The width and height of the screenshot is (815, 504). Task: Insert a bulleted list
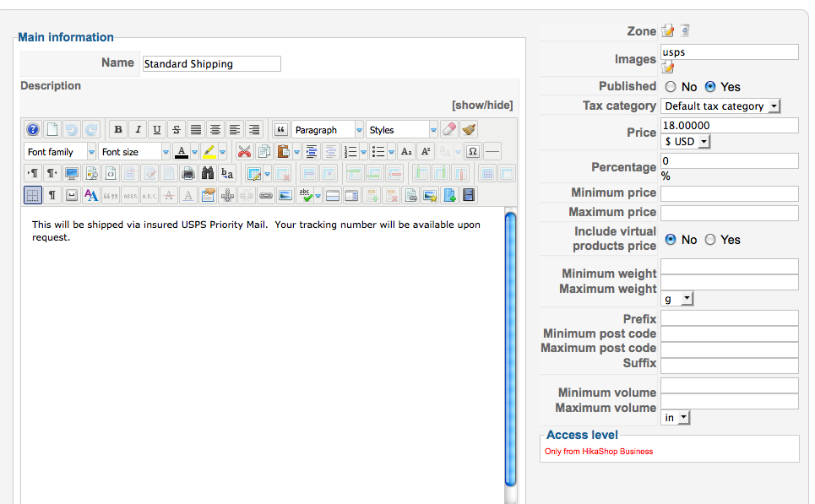[378, 152]
